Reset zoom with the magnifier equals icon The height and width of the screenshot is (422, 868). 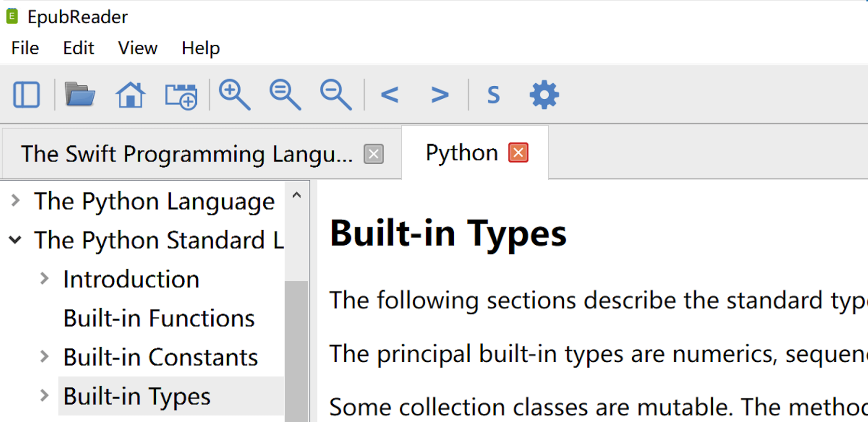coord(285,95)
